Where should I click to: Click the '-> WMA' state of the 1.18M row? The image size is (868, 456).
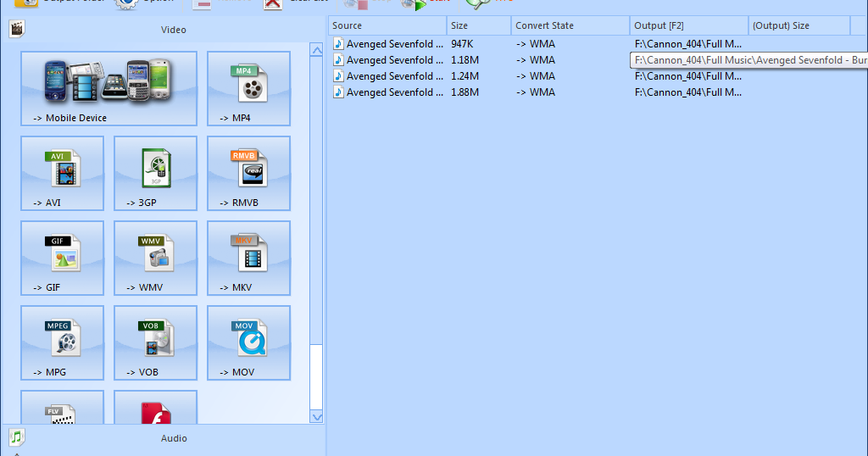click(536, 60)
